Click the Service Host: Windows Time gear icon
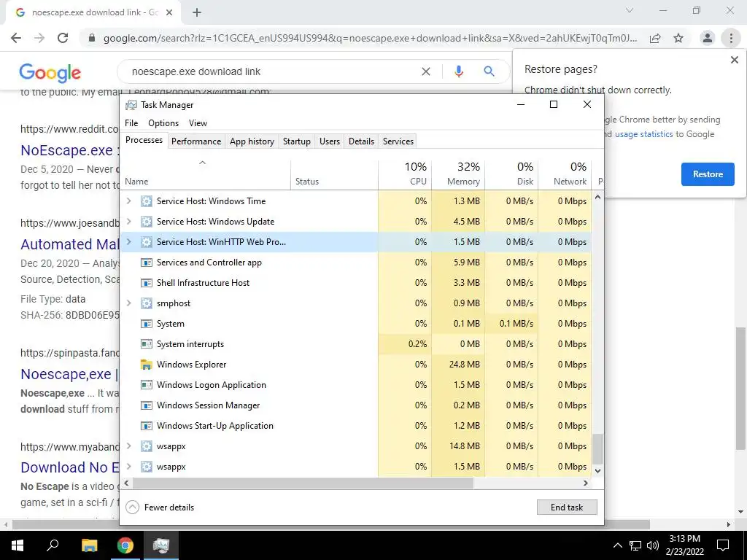This screenshot has height=560, width=747. click(x=146, y=201)
